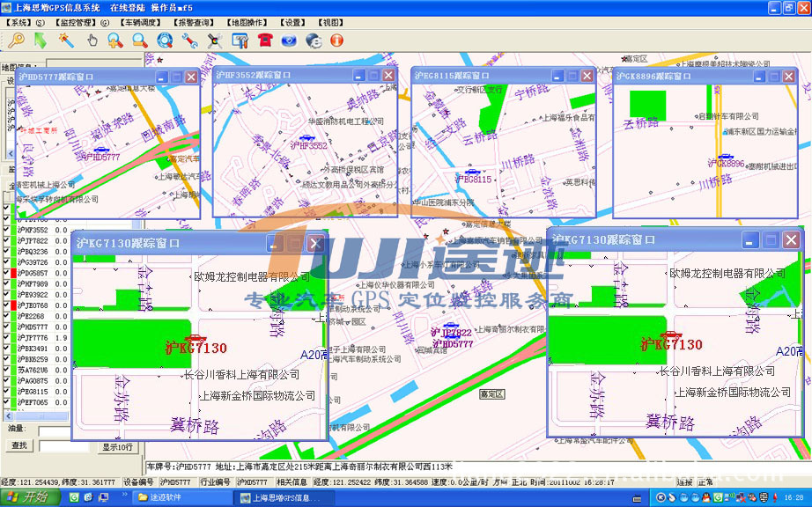Click the key login icon in toolbar
The width and height of the screenshot is (812, 507).
coord(15,40)
